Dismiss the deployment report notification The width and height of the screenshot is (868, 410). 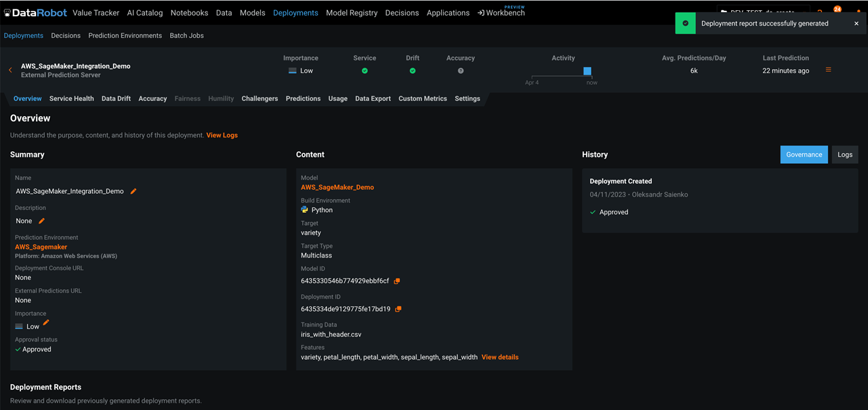click(856, 23)
